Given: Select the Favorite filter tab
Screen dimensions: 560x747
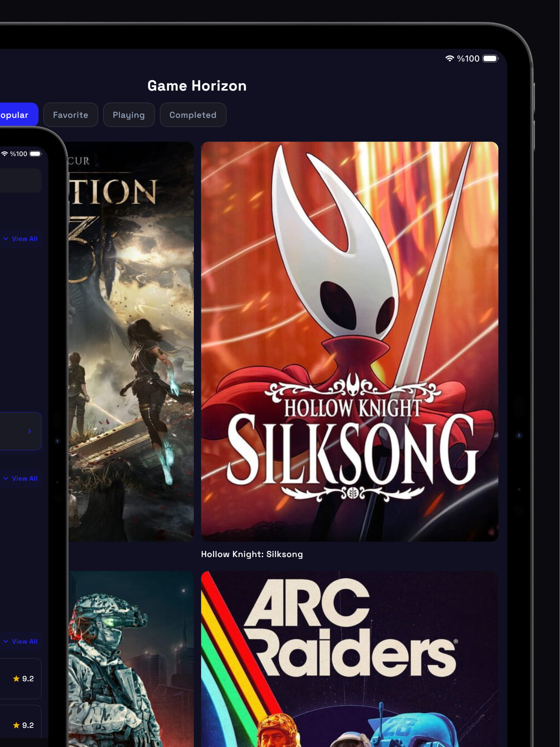Looking at the screenshot, I should (x=71, y=115).
